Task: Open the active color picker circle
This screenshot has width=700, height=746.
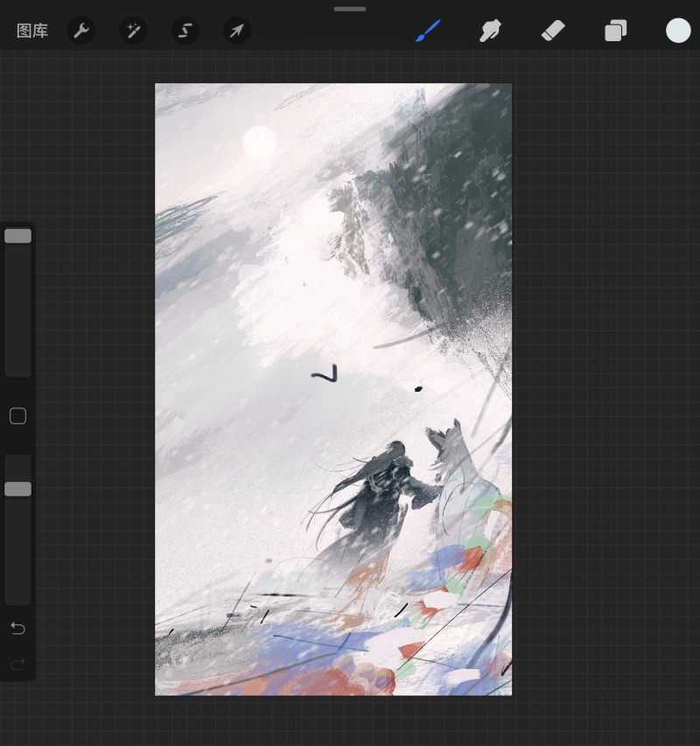Action: (678, 31)
